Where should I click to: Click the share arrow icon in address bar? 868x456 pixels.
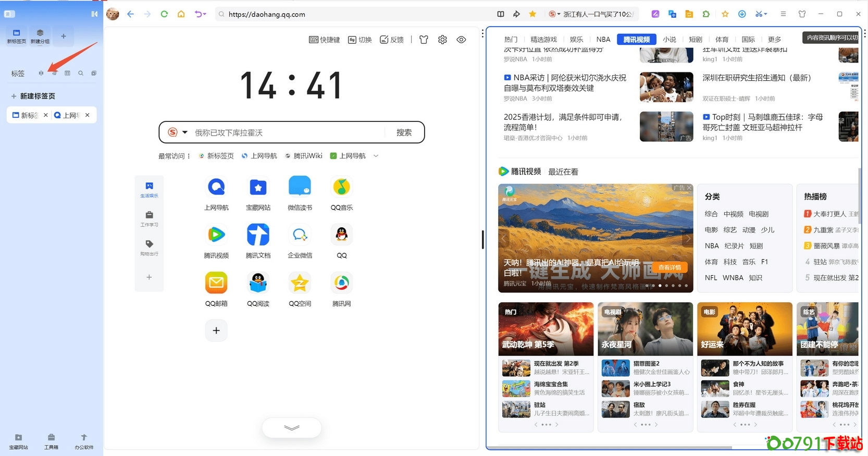[516, 14]
